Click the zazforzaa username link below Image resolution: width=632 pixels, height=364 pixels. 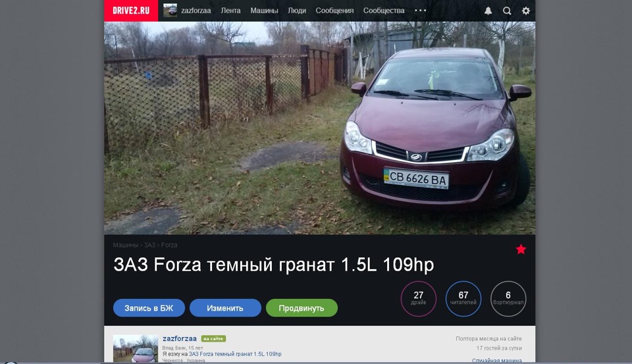click(x=179, y=338)
